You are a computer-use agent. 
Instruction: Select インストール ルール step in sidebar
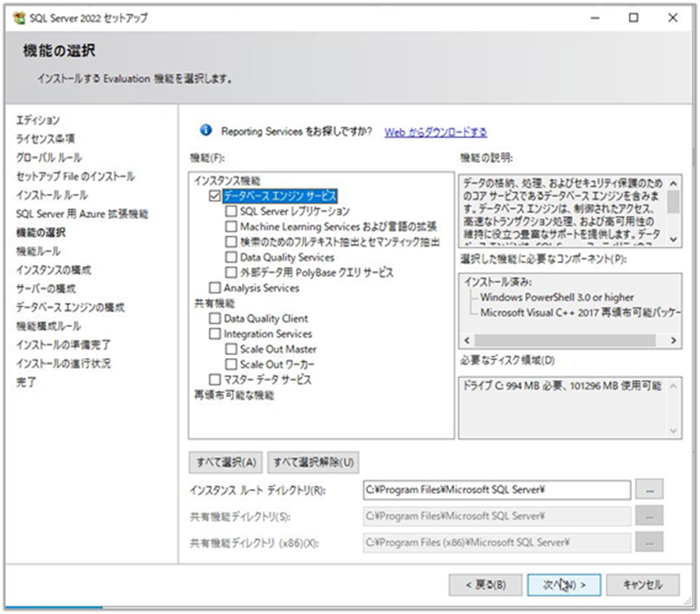52,195
